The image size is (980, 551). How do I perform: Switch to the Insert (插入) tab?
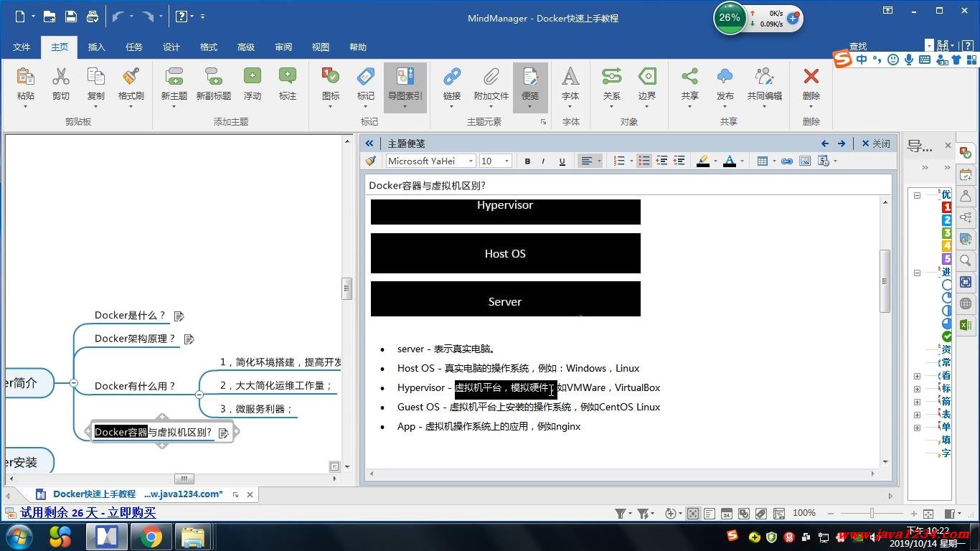pos(96,47)
